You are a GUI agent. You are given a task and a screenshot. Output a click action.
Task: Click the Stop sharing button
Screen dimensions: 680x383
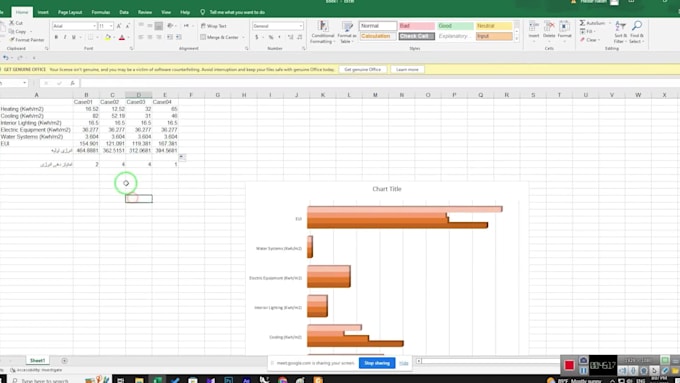tap(377, 363)
